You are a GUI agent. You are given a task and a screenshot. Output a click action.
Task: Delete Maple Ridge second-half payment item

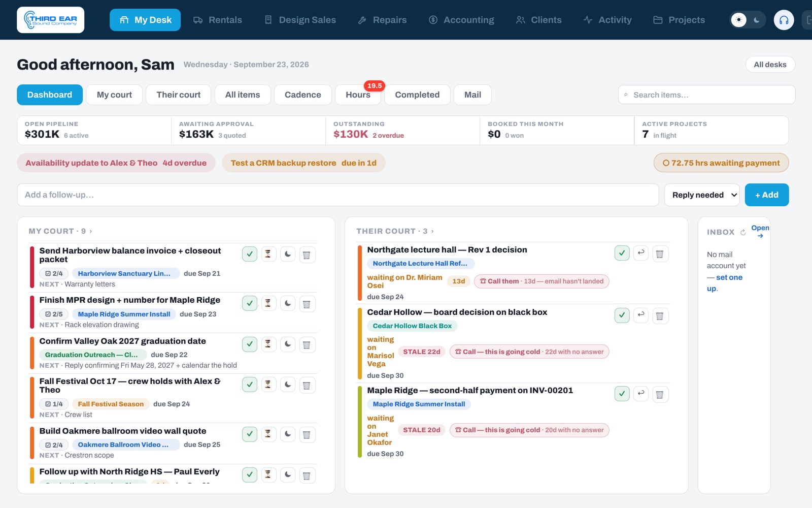[660, 394]
